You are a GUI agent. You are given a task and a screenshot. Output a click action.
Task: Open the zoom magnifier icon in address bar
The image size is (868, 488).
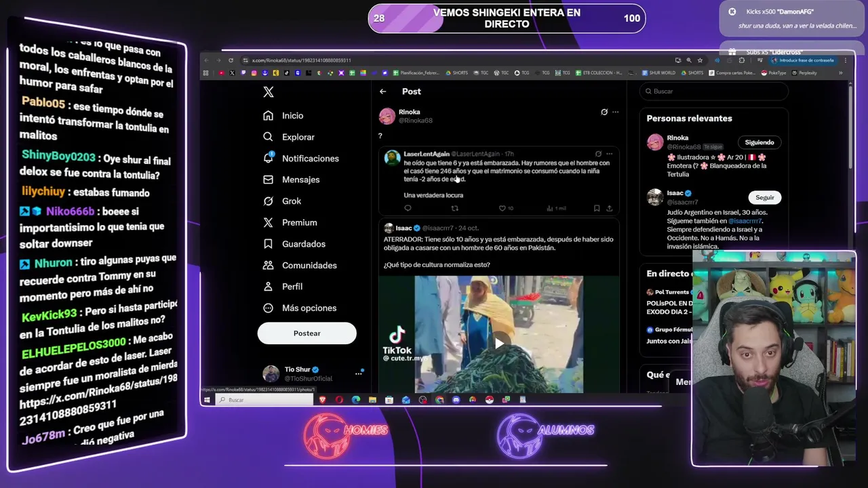click(x=689, y=60)
